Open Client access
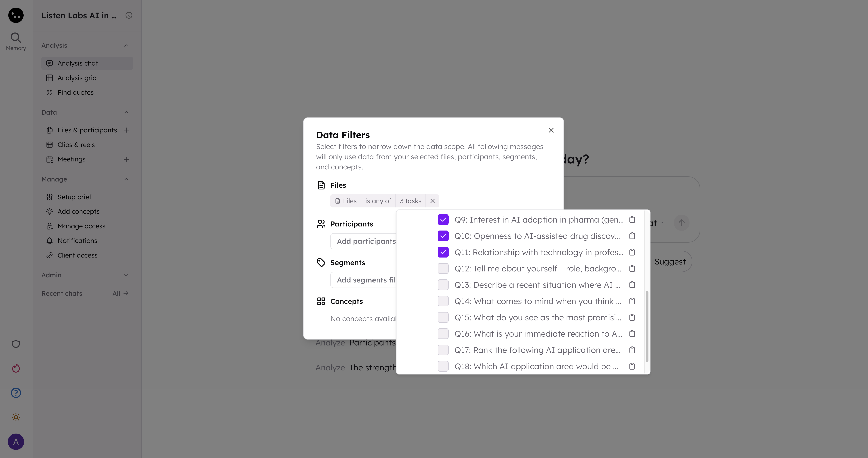The height and width of the screenshot is (458, 868). click(87, 255)
